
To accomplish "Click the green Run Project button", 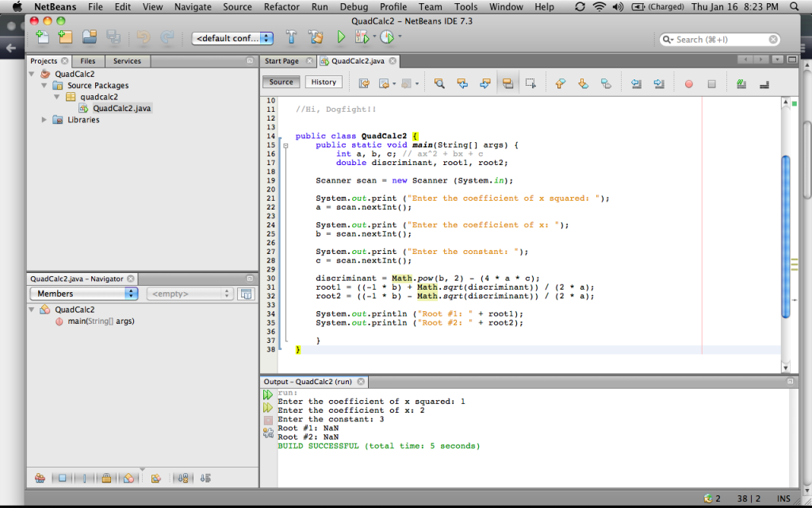I will point(341,37).
